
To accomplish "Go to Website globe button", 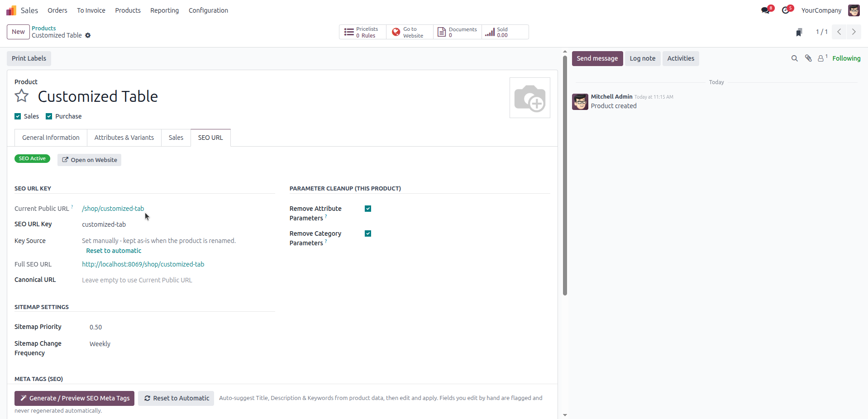I will [410, 32].
